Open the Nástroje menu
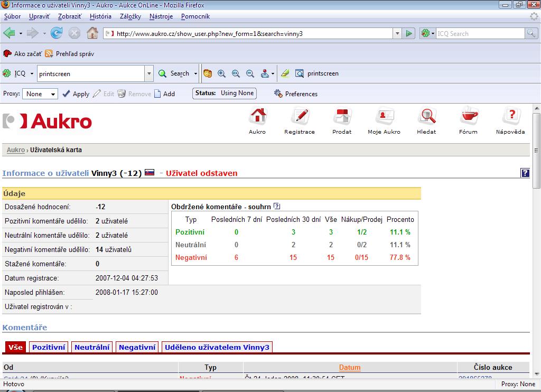 161,16
